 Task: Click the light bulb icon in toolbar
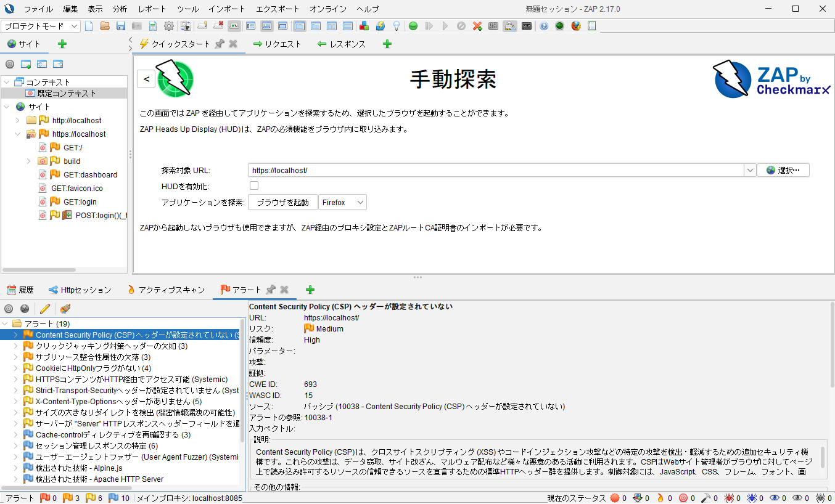(x=396, y=26)
